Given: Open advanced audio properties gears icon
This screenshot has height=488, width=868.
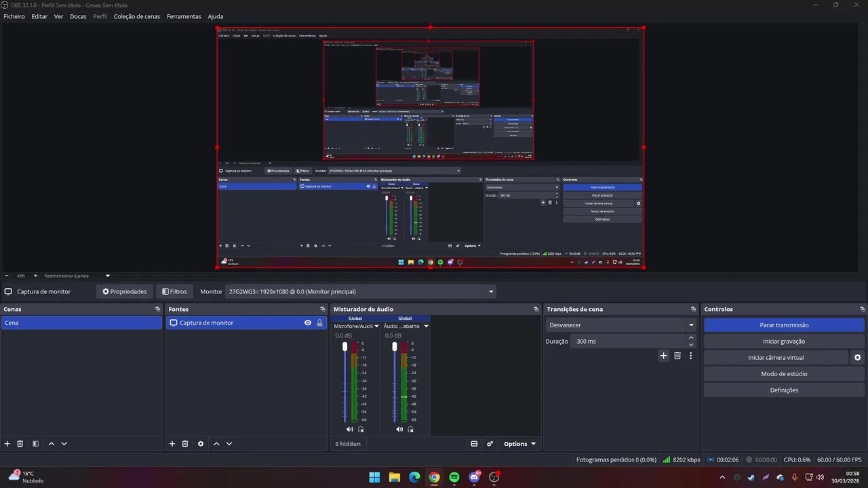Looking at the screenshot, I should click(490, 444).
